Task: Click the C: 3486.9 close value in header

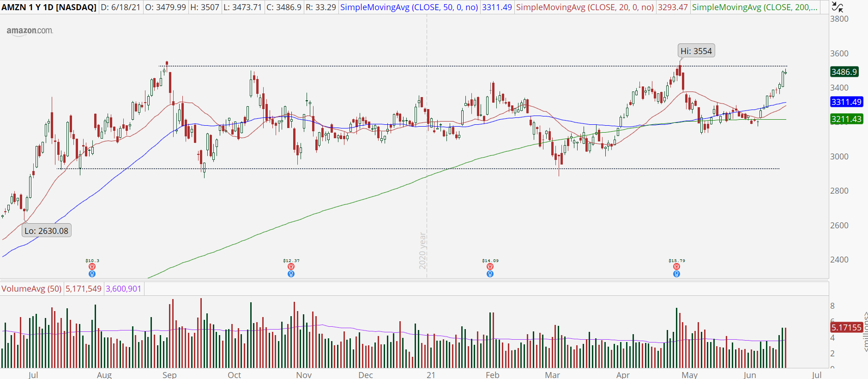Action: point(284,7)
